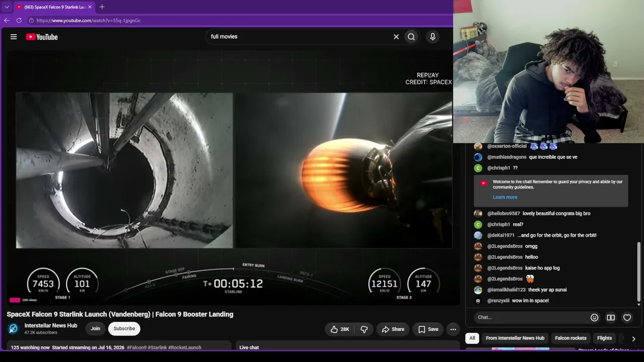This screenshot has height=362, width=644.
Task: Close the SpaceX Falcon 9 browser tab
Action: [90, 7]
